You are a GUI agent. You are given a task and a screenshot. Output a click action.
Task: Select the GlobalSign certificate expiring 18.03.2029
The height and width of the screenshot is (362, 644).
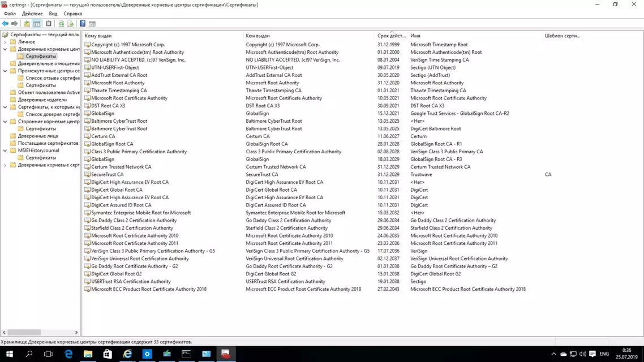click(102, 160)
